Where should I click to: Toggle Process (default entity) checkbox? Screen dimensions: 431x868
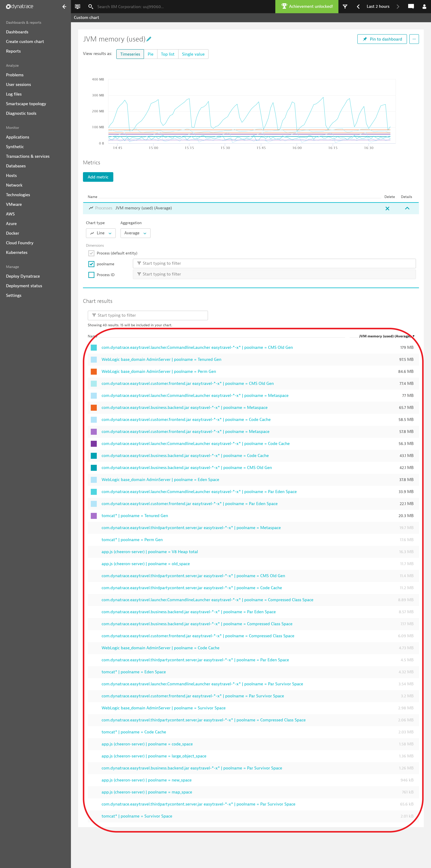(91, 253)
